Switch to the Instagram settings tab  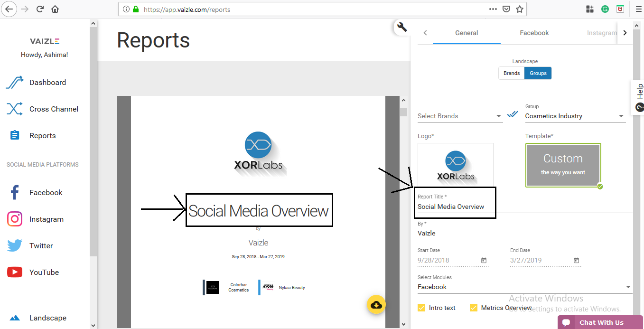pos(601,33)
